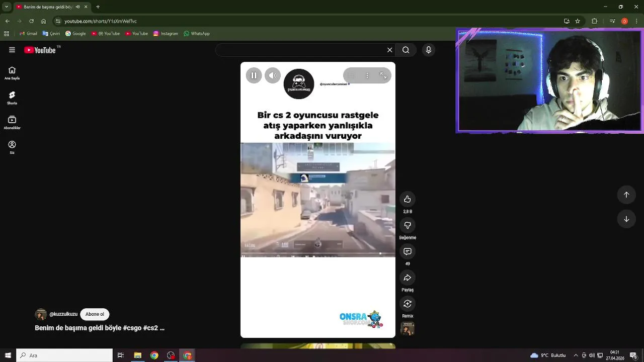Go back in the browser
Screen dimensions: 644x362
(x=7, y=21)
